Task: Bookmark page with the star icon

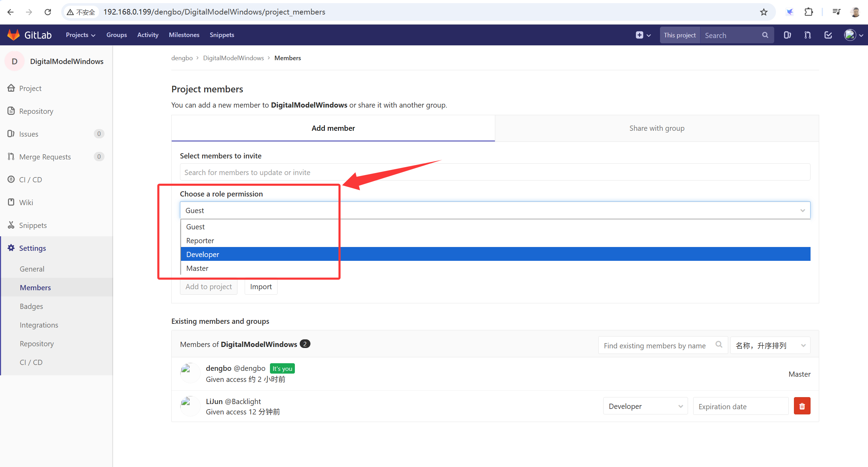Action: click(x=764, y=12)
